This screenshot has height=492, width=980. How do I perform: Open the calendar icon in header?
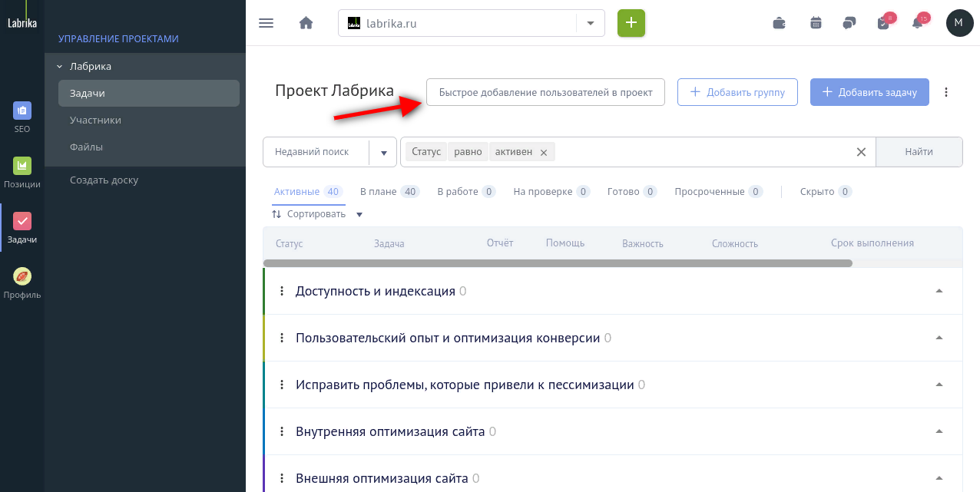point(816,23)
